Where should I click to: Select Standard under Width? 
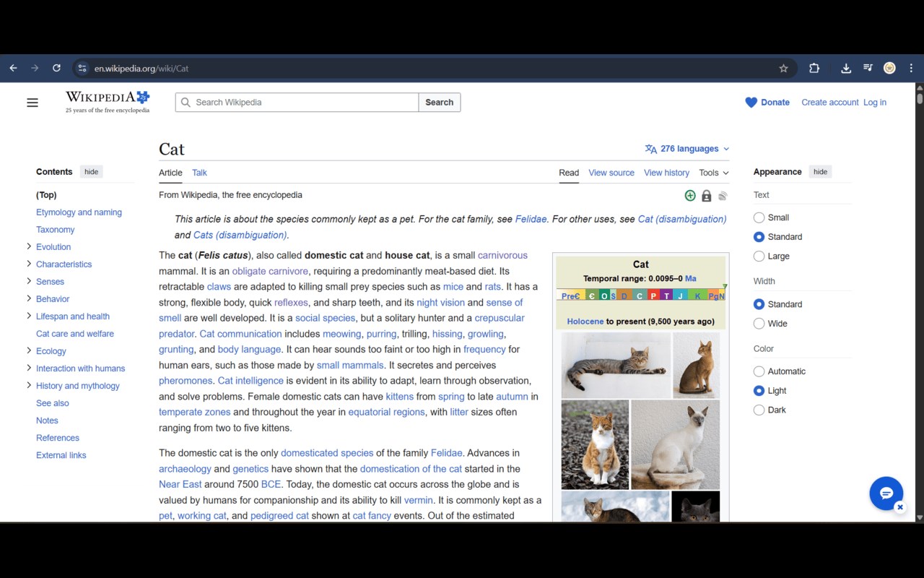click(x=759, y=304)
